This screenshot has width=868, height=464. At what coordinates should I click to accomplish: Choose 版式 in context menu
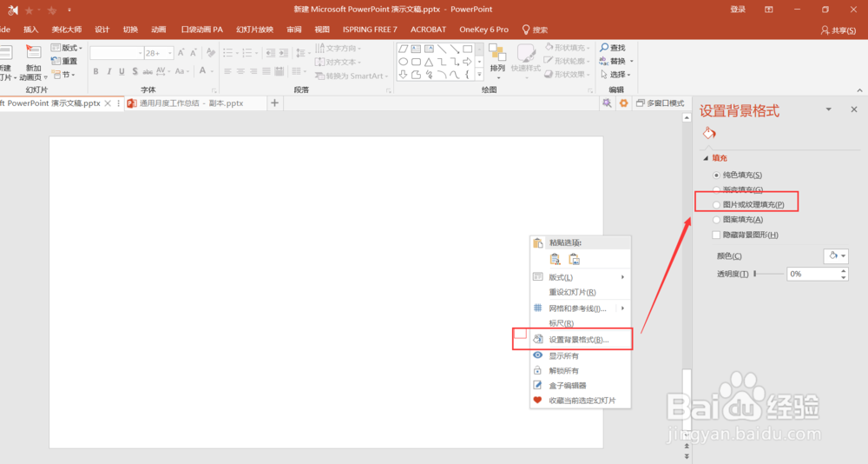[x=580, y=277]
